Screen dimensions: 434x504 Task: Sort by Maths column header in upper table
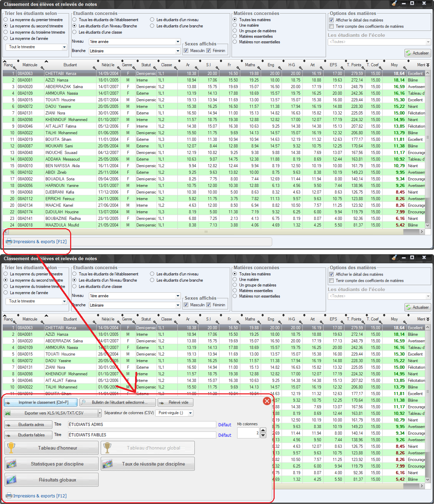click(250, 65)
